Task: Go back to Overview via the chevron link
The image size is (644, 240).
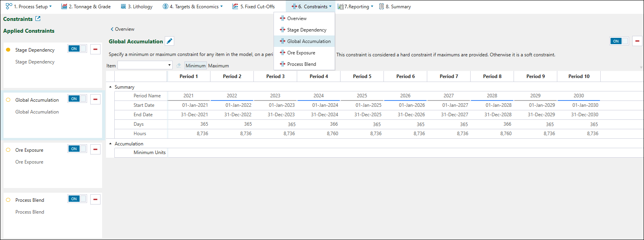Action: pos(123,29)
